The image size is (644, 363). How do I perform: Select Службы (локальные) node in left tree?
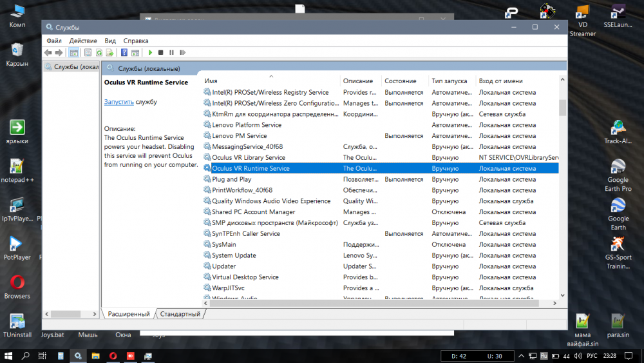[x=71, y=67]
